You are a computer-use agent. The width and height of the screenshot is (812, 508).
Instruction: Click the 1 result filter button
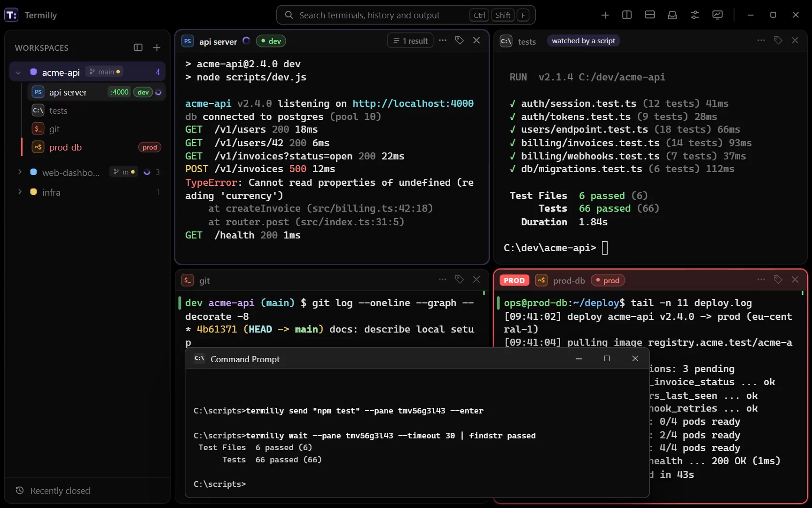tap(410, 41)
